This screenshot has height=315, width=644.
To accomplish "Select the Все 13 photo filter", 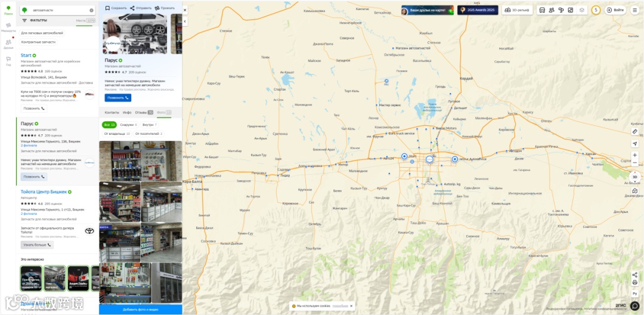I will 109,125.
